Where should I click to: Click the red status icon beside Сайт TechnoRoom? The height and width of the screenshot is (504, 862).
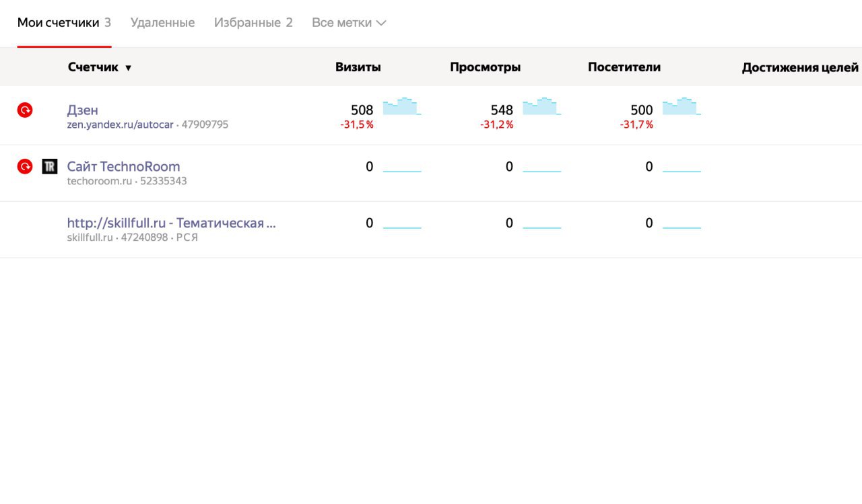(x=25, y=166)
